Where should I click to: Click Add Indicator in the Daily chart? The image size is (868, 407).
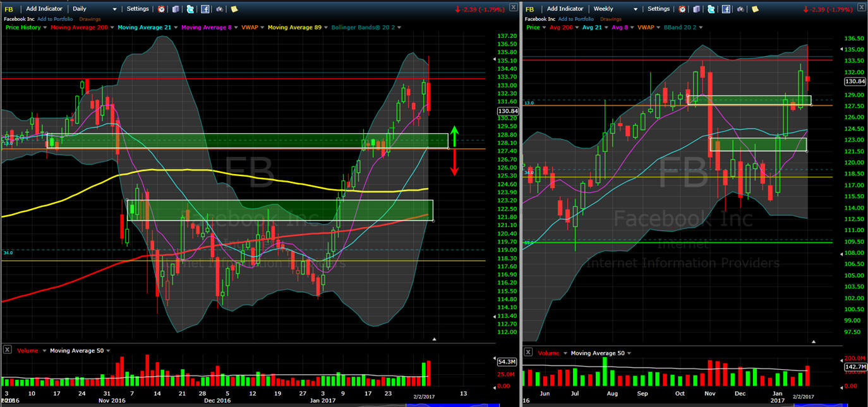point(44,9)
